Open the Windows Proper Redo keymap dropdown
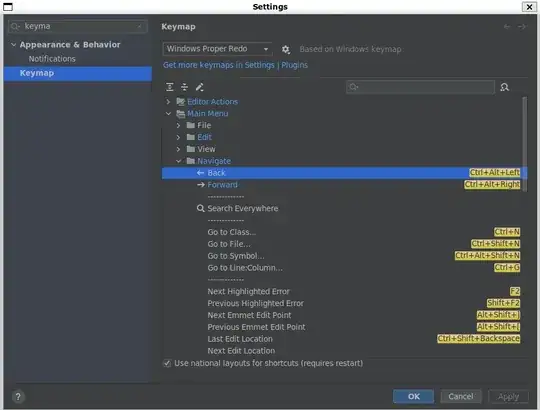This screenshot has width=540, height=410. pyautogui.click(x=217, y=49)
